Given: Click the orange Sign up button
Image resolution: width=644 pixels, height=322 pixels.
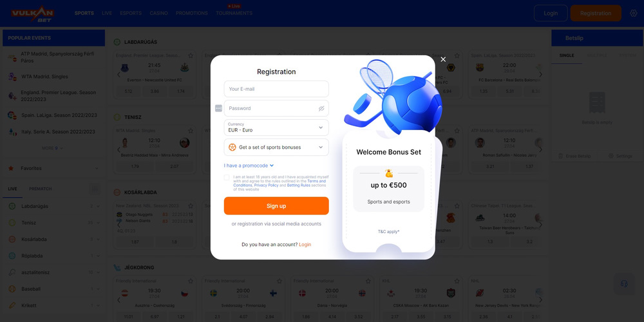Looking at the screenshot, I should pyautogui.click(x=276, y=206).
